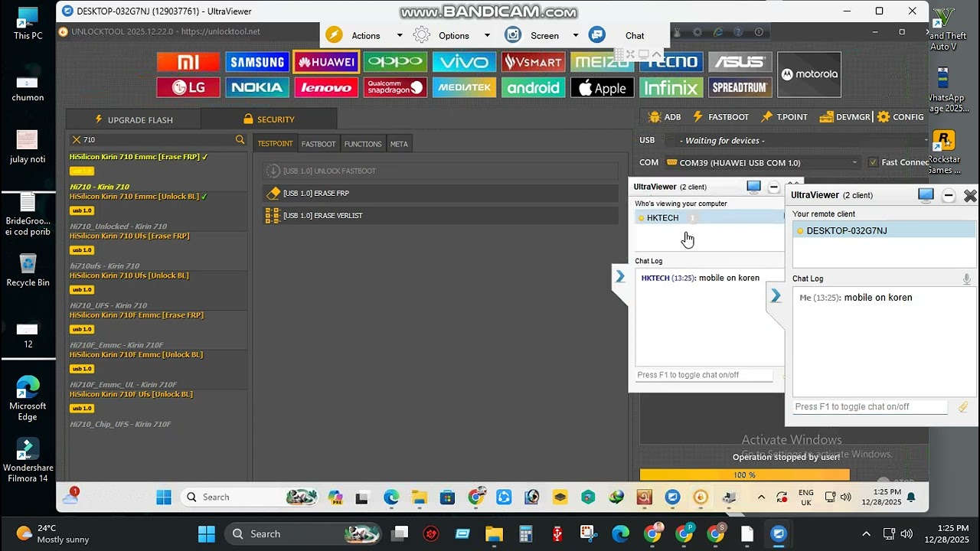
Task: Select the Xiaomi MI brand tile
Action: tap(188, 63)
